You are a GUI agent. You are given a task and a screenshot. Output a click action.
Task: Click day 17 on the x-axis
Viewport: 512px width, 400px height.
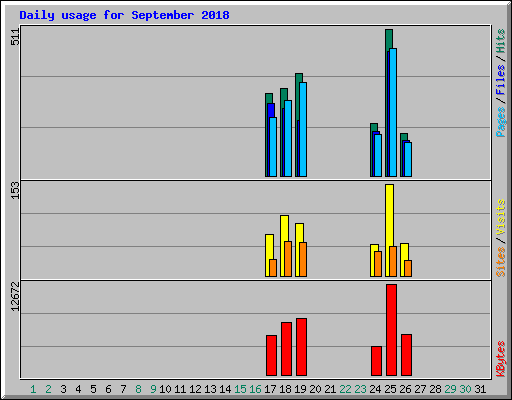pyautogui.click(x=270, y=389)
